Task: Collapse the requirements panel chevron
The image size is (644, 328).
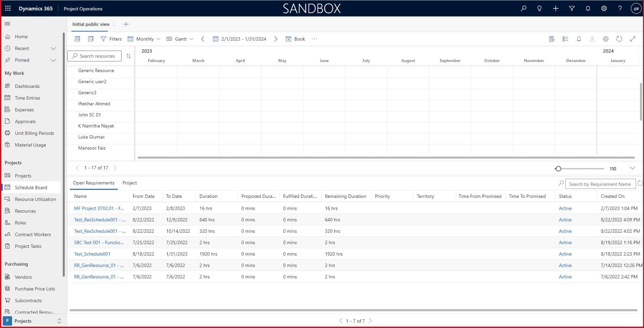Action: click(632, 168)
